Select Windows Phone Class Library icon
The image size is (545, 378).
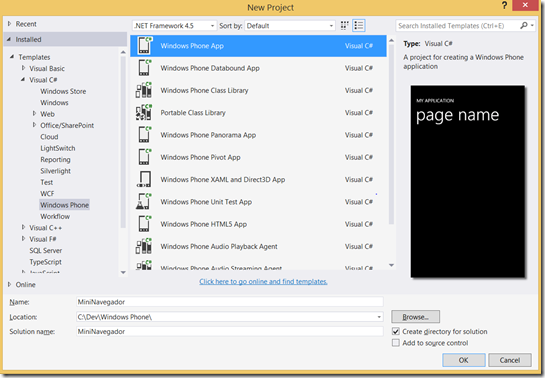pos(144,90)
